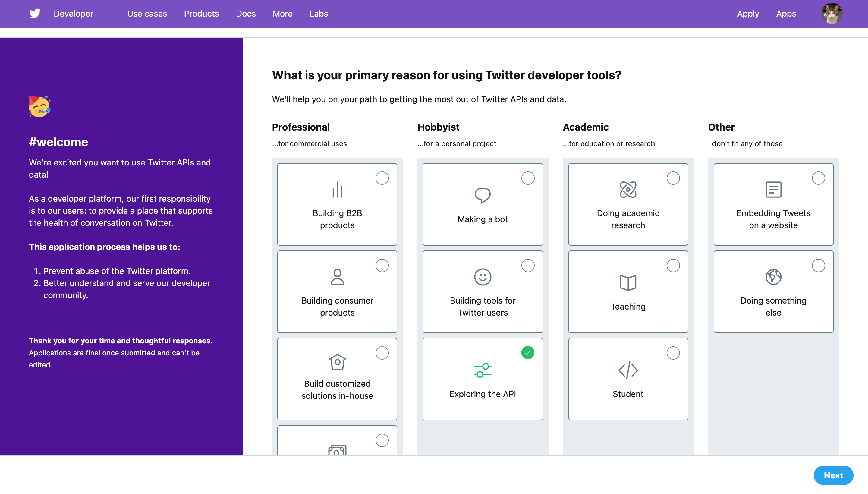Click the house icon for in-house solutions
Screen dimensions: 868x494
coord(337,362)
